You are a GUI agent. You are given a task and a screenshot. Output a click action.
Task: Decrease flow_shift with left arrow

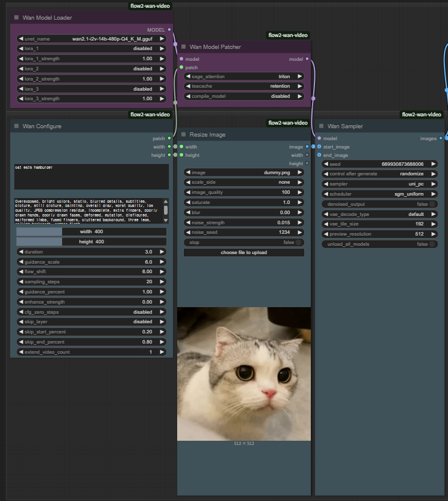pyautogui.click(x=21, y=271)
